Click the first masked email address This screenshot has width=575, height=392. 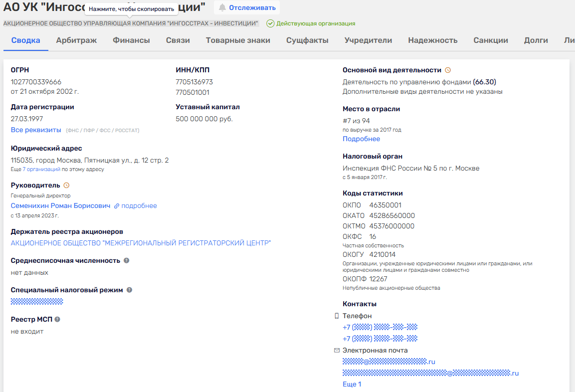click(388, 362)
